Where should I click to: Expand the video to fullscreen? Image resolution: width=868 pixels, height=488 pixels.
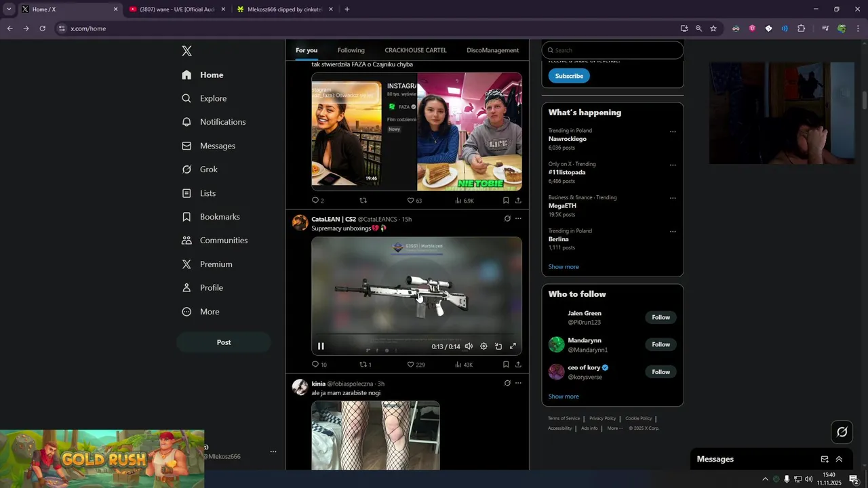(x=513, y=346)
